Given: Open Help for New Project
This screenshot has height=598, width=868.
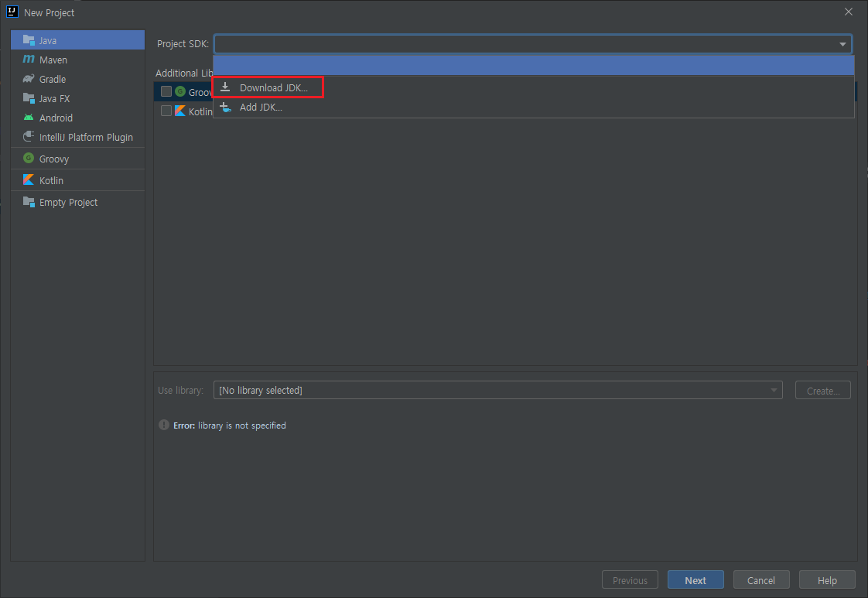Looking at the screenshot, I should [827, 579].
